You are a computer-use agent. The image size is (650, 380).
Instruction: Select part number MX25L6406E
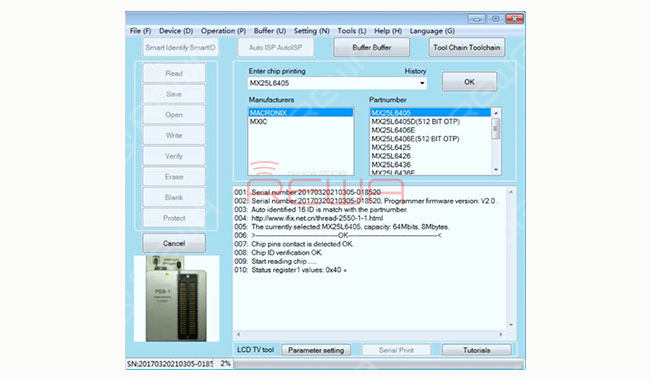tap(430, 130)
